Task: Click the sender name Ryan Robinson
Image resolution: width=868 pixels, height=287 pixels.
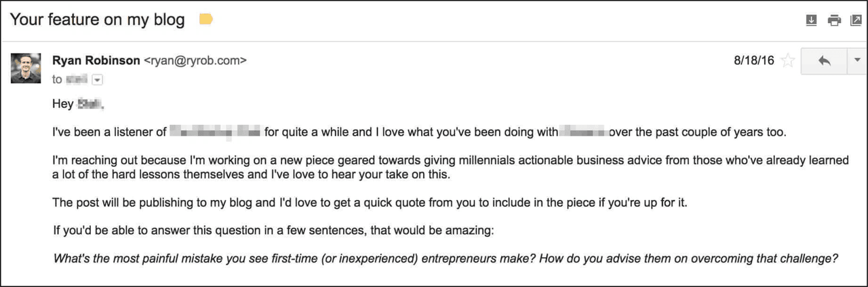Action: tap(96, 60)
